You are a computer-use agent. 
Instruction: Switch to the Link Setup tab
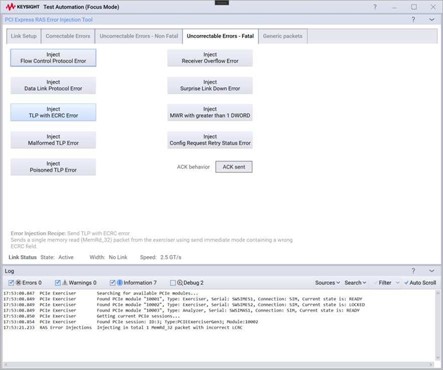point(24,36)
